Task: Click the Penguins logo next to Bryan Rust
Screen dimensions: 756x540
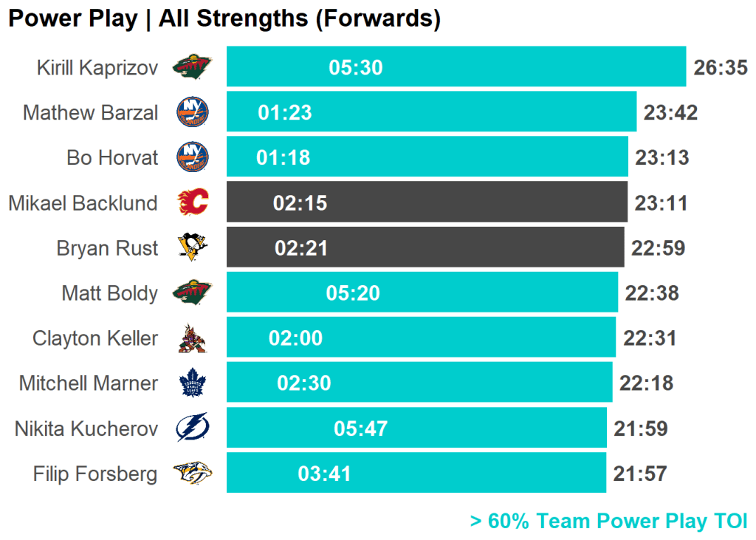Action: (x=192, y=247)
